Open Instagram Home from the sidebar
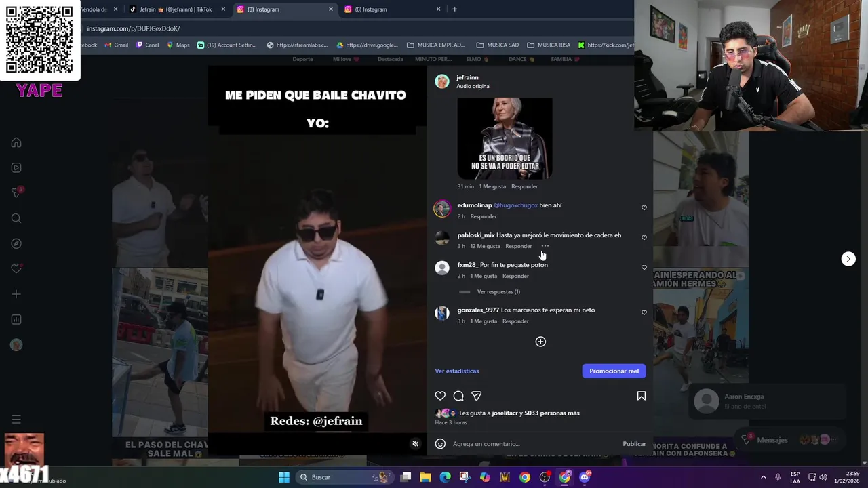The width and height of the screenshot is (868, 488). [16, 142]
